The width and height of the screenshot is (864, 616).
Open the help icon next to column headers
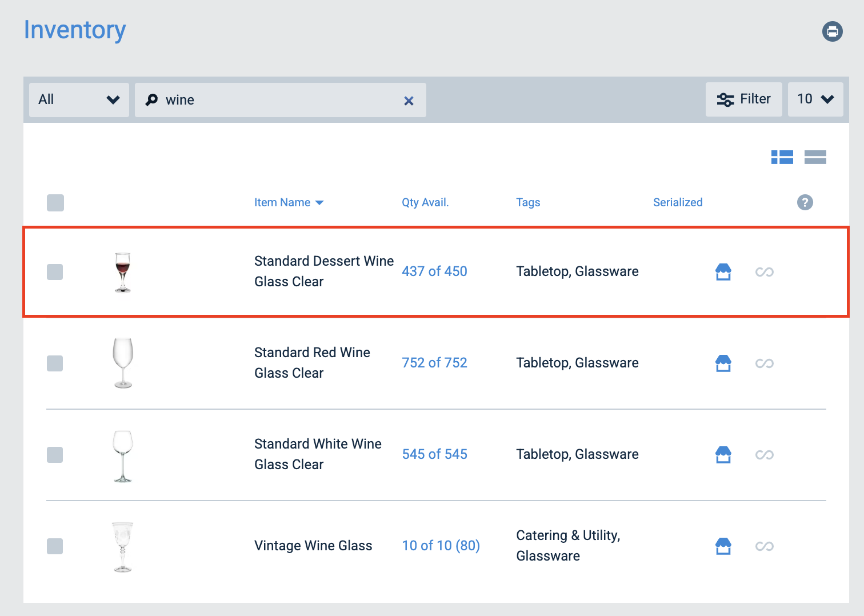805,202
